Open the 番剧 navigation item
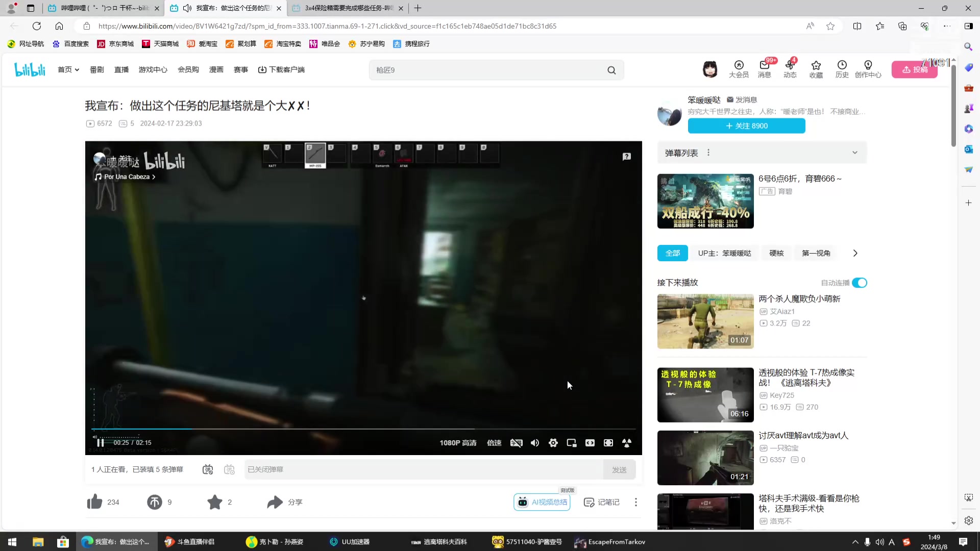Image resolution: width=980 pixels, height=551 pixels. [97, 70]
